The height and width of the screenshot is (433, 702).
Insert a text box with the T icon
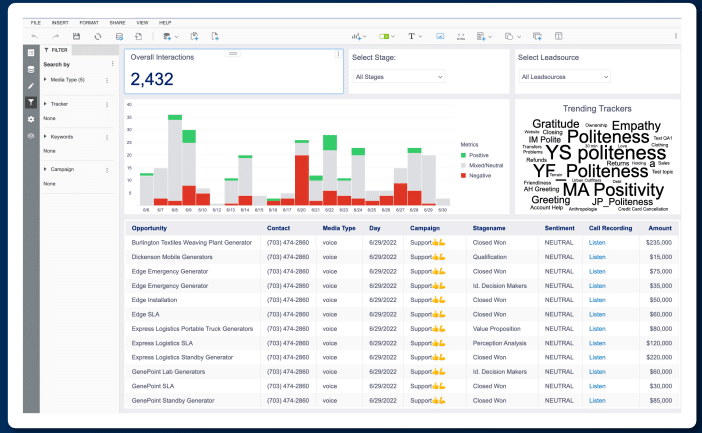(411, 36)
